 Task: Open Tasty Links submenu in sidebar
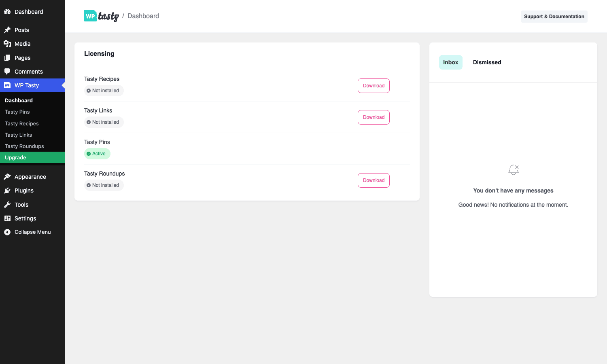(x=32, y=135)
